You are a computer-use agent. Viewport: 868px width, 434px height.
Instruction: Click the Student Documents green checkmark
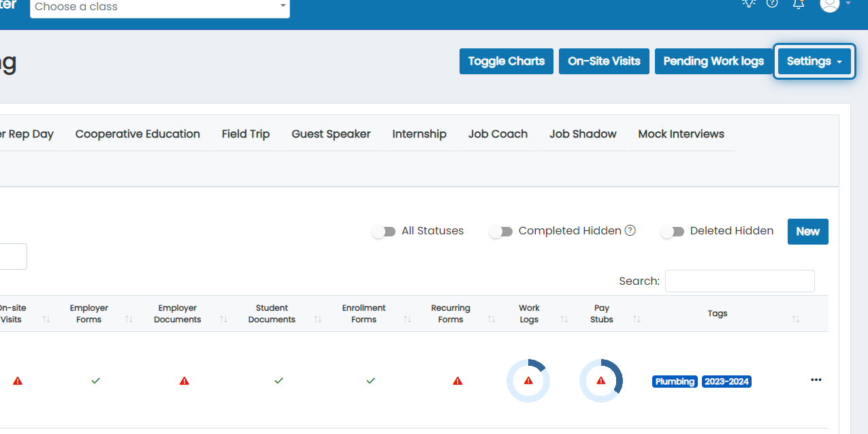tap(278, 381)
